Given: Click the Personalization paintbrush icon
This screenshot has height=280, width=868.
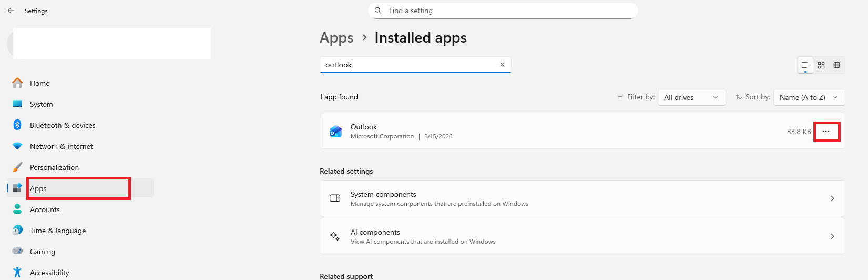Looking at the screenshot, I should click(x=17, y=167).
